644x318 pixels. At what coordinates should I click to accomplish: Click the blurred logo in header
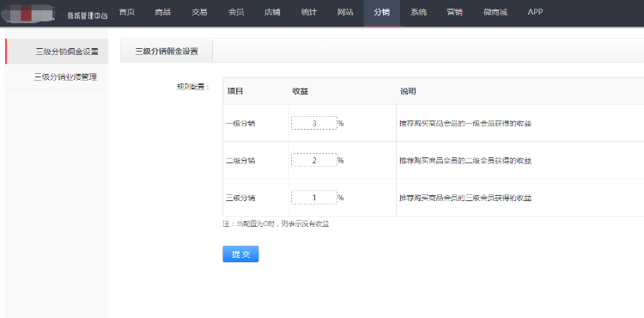[x=27, y=14]
